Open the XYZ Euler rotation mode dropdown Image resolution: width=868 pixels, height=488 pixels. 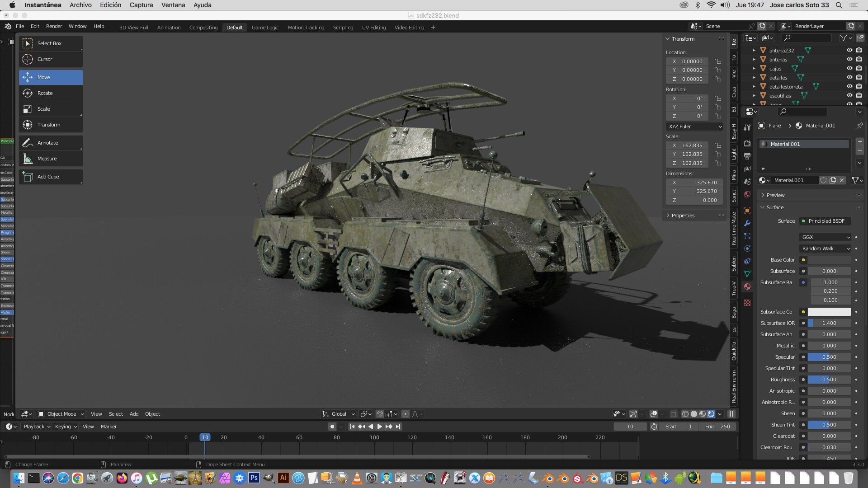694,127
